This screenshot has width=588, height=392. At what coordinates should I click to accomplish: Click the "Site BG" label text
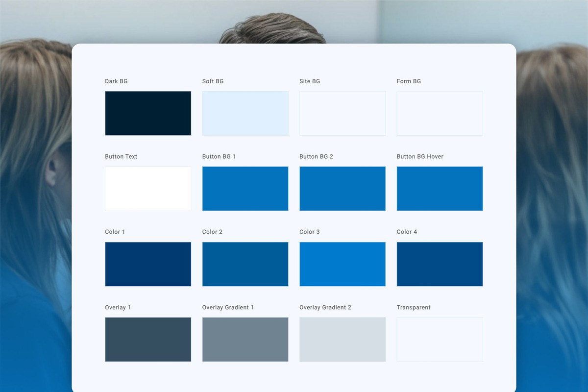pos(310,81)
